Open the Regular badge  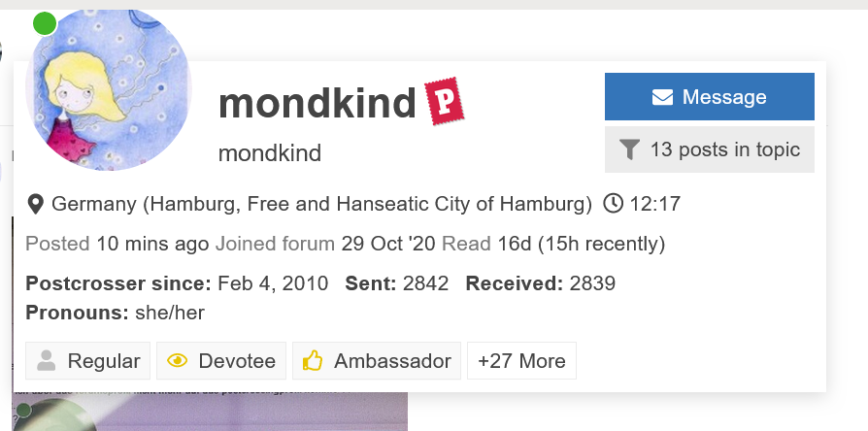pos(88,361)
